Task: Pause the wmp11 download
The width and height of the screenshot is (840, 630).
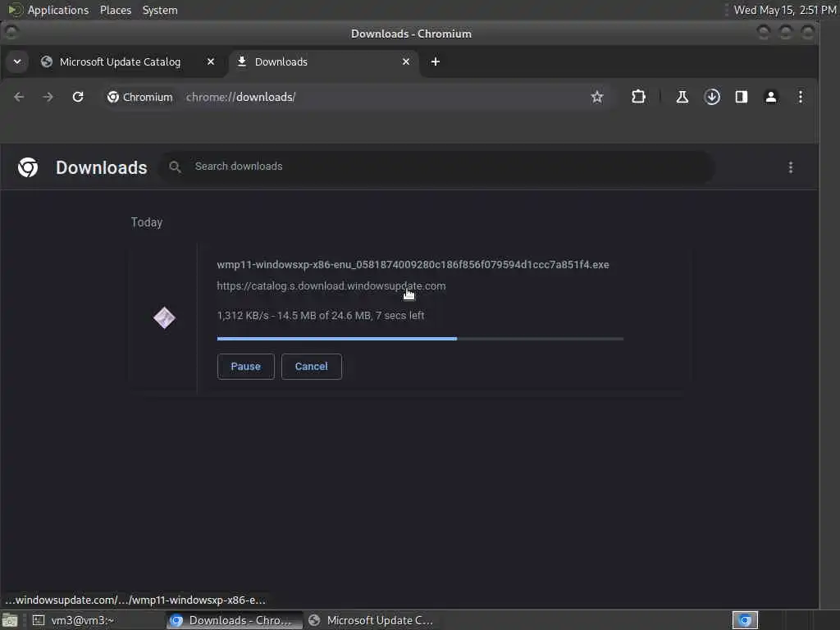Action: [246, 367]
